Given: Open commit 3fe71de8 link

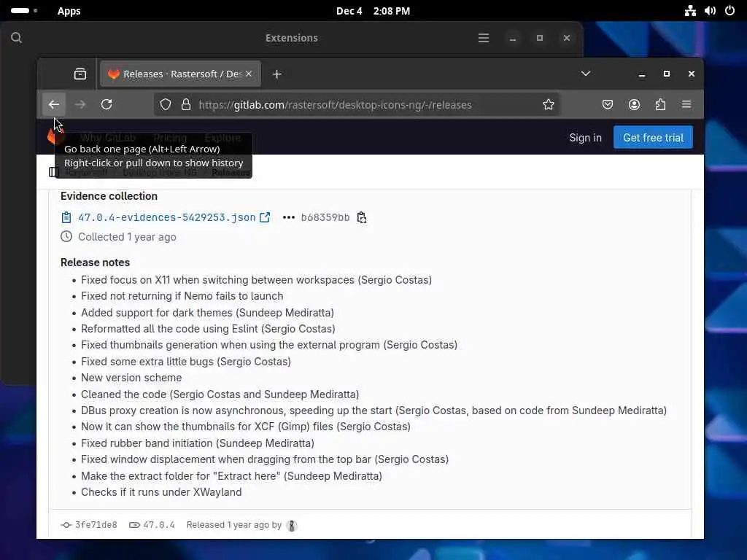Looking at the screenshot, I should pos(96,525).
